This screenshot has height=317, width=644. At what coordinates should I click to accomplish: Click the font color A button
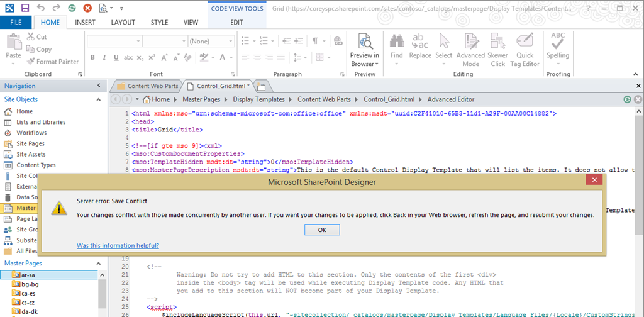click(223, 57)
